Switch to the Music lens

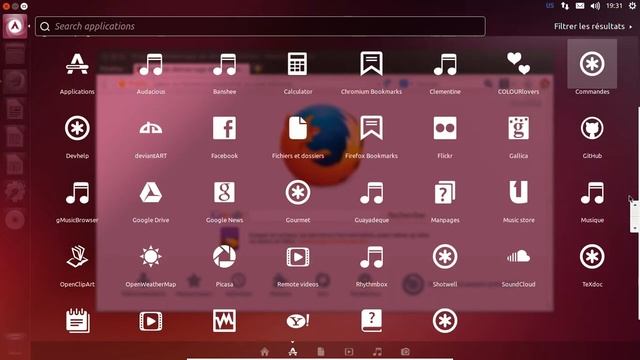pyautogui.click(x=378, y=351)
